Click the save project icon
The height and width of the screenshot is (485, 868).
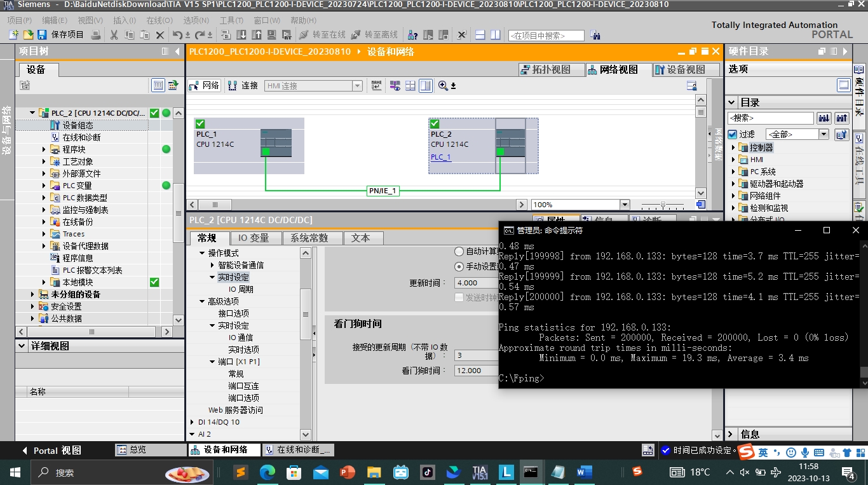pyautogui.click(x=42, y=34)
